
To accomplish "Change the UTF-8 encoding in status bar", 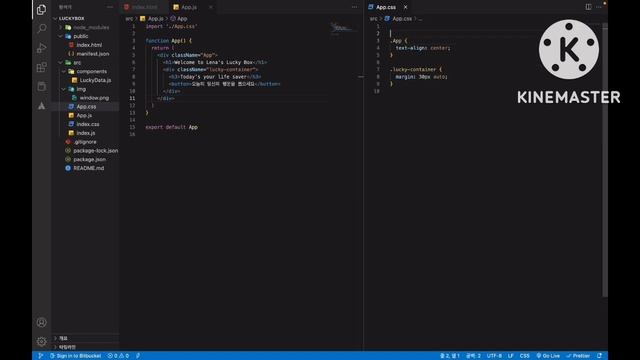I will tap(494, 356).
